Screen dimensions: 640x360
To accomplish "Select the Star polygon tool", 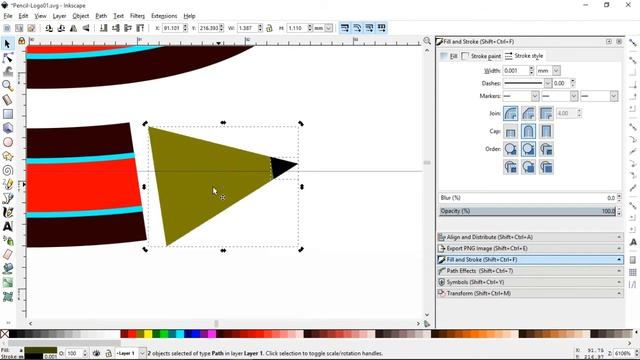I will (7, 156).
